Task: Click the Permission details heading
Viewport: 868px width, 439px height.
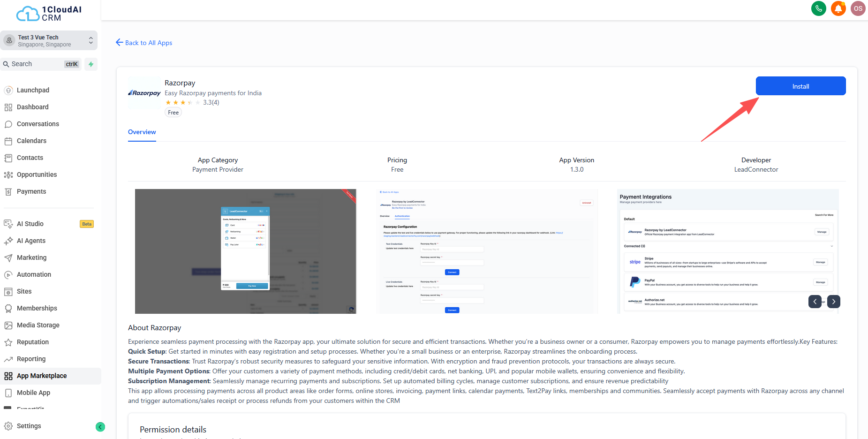Action: click(173, 430)
